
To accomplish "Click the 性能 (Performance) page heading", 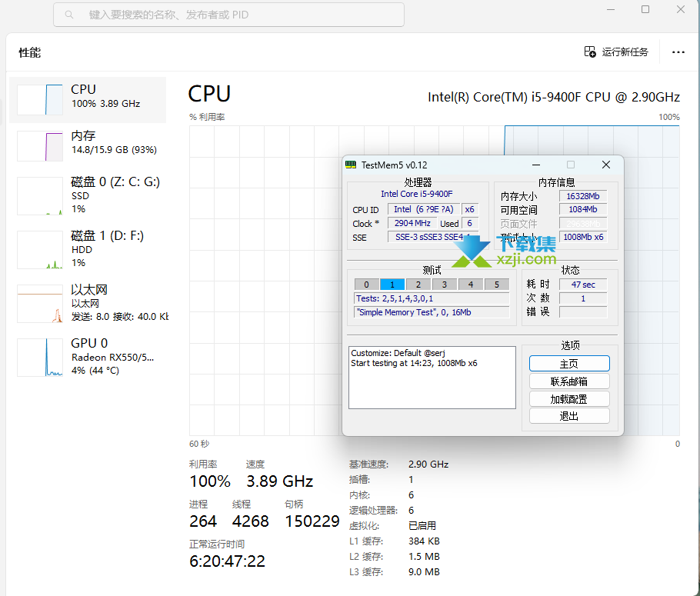I will 29,53.
